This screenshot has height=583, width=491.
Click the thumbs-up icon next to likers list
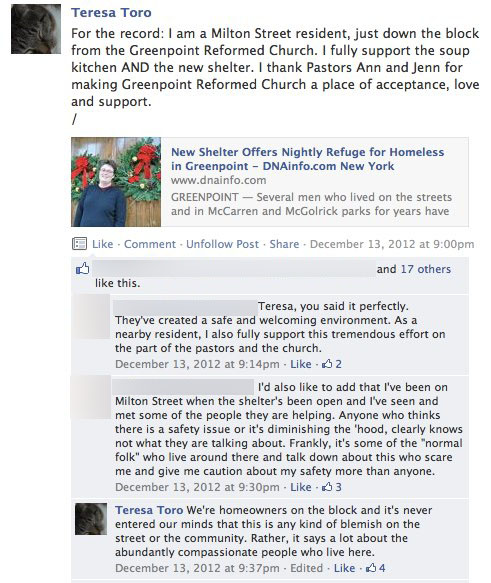[x=83, y=268]
